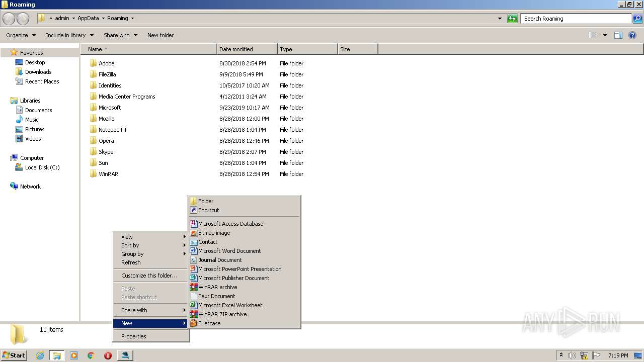644x362 pixels.
Task: Sort by Type column header
Action: pyautogui.click(x=307, y=49)
